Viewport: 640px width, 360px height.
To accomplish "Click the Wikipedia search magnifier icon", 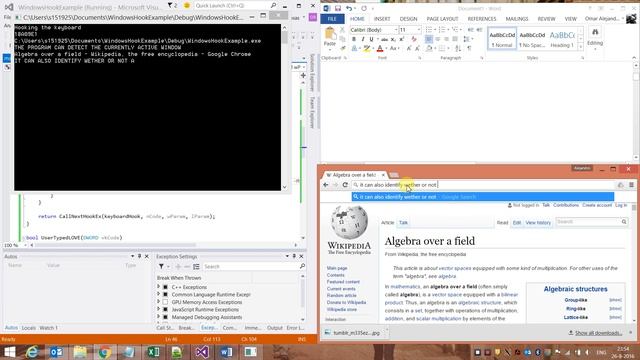I will point(624,222).
